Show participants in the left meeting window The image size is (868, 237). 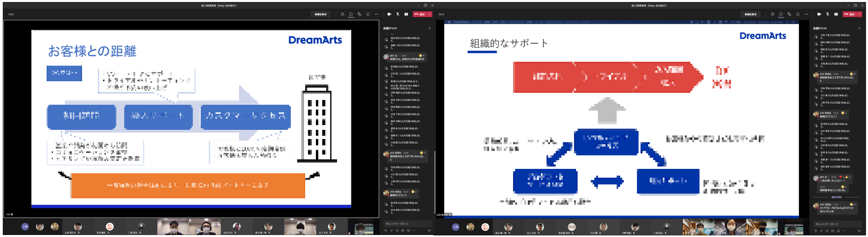tap(343, 14)
